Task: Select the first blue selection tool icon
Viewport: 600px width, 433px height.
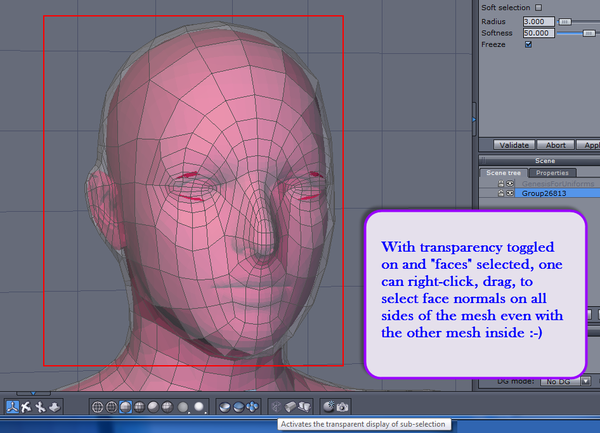Action: (x=11, y=407)
